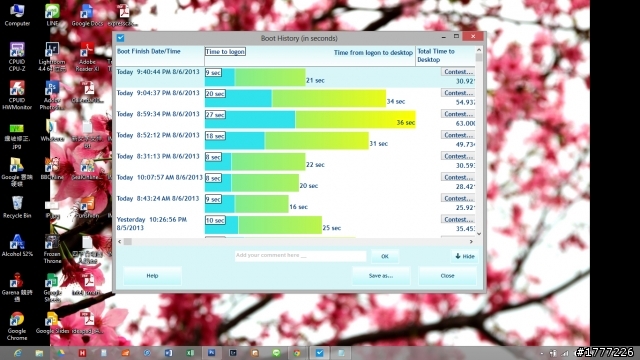The height and width of the screenshot is (360, 640).
Task: Open CPUID CPU-Z desktop shortcut
Action: click(17, 56)
